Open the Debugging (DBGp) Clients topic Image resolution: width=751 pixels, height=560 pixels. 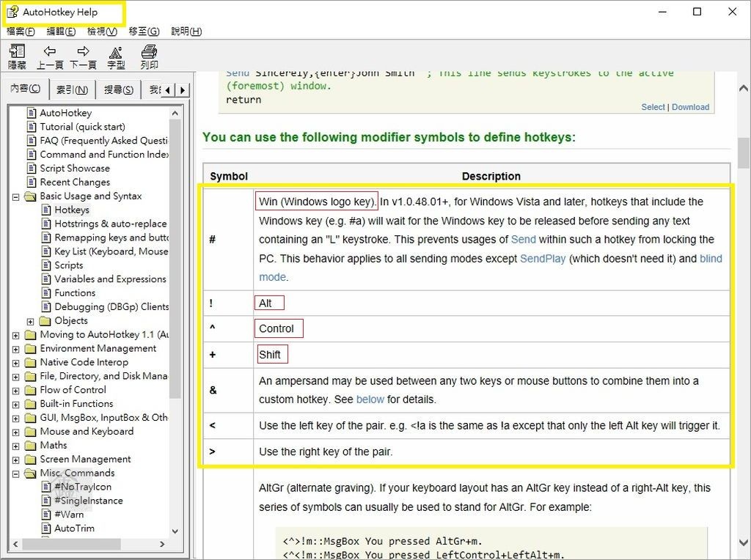point(111,307)
